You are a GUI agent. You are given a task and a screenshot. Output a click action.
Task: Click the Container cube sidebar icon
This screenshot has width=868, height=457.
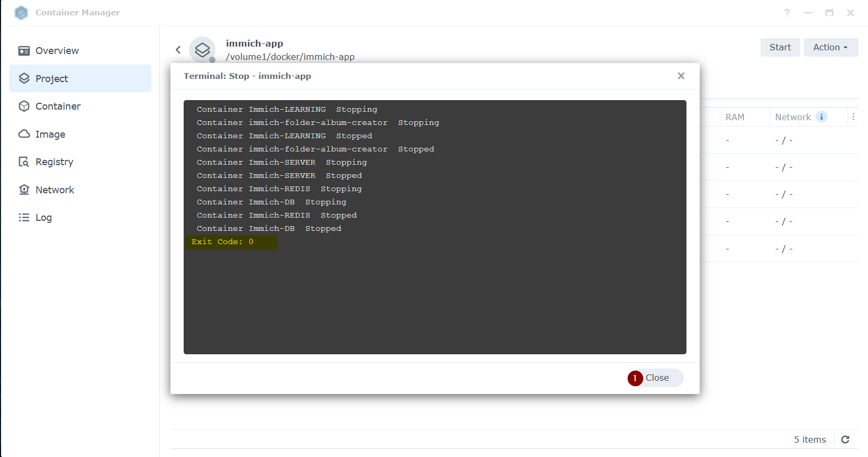point(24,106)
